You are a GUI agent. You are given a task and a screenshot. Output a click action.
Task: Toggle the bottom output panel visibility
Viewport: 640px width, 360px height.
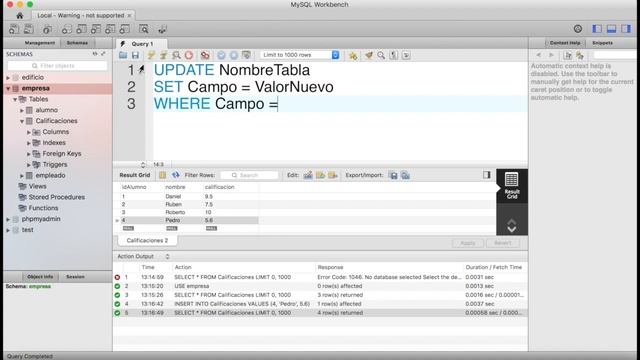tap(611, 29)
